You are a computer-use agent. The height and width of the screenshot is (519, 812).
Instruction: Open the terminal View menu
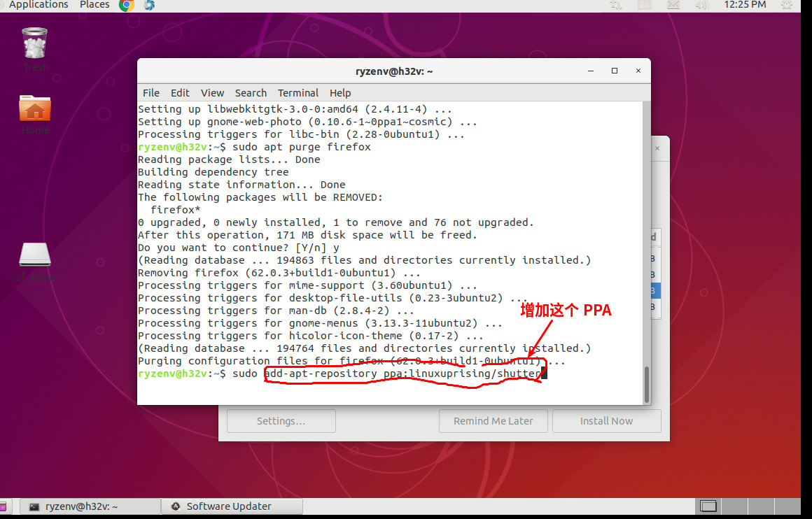pos(212,93)
